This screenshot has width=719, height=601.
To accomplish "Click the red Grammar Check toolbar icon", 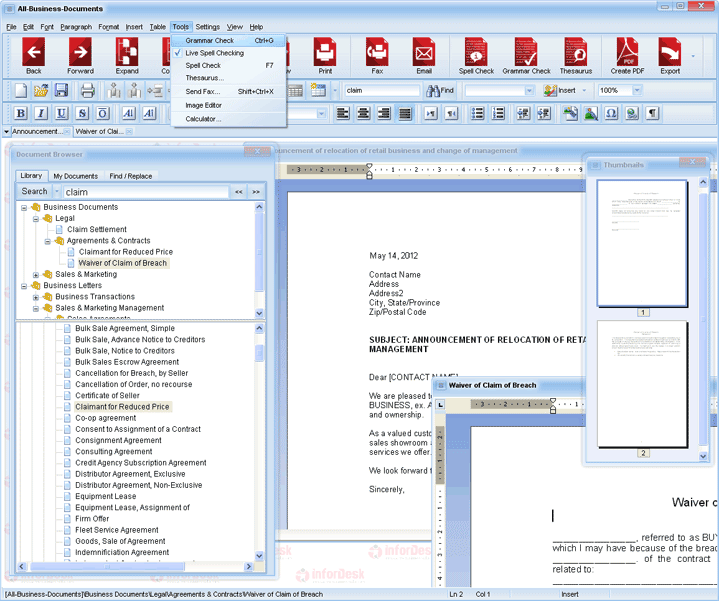I will [526, 52].
